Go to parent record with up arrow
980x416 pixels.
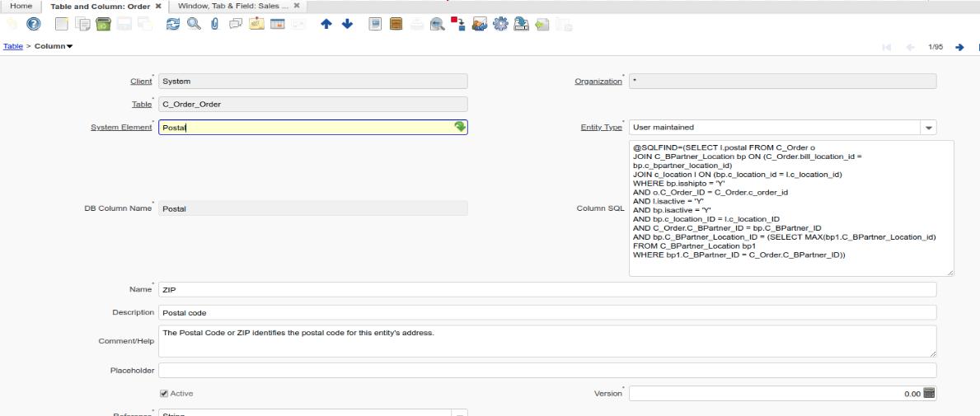(326, 24)
